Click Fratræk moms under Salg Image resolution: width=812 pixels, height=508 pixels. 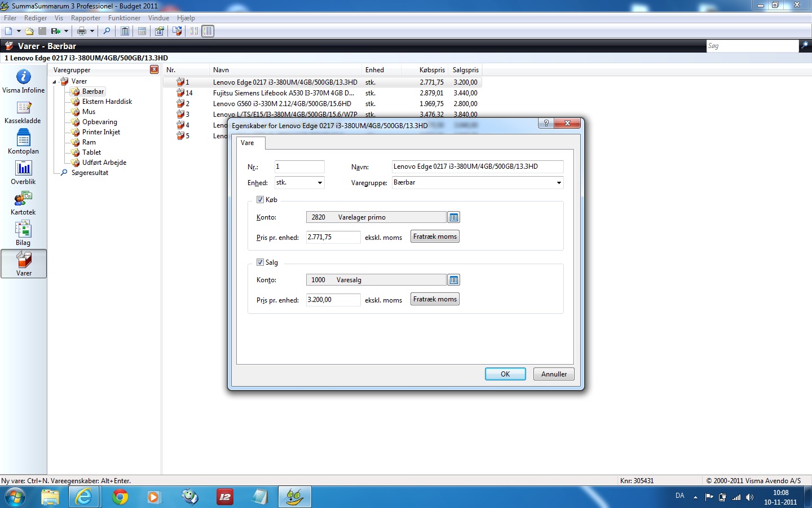435,299
